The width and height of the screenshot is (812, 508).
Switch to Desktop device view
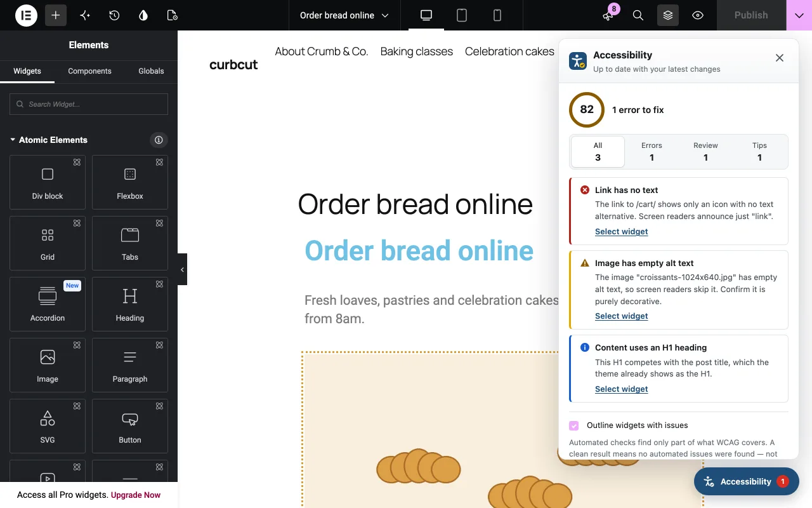[426, 15]
